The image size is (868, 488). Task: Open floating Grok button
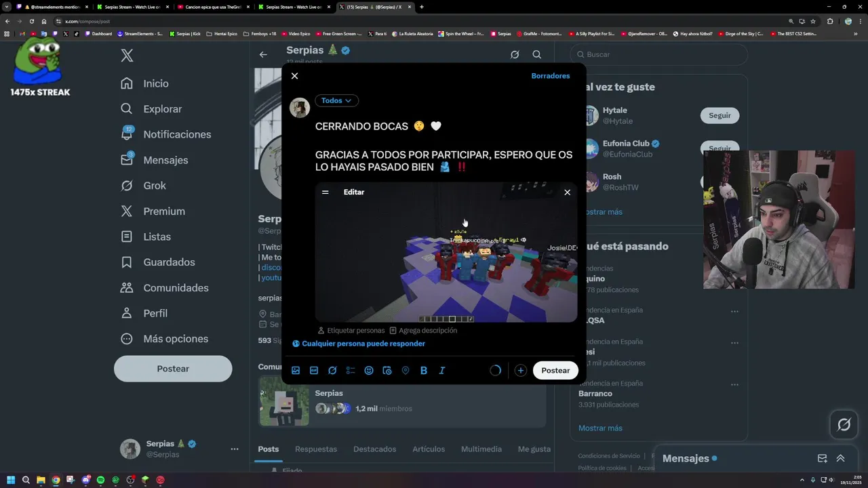point(844,425)
